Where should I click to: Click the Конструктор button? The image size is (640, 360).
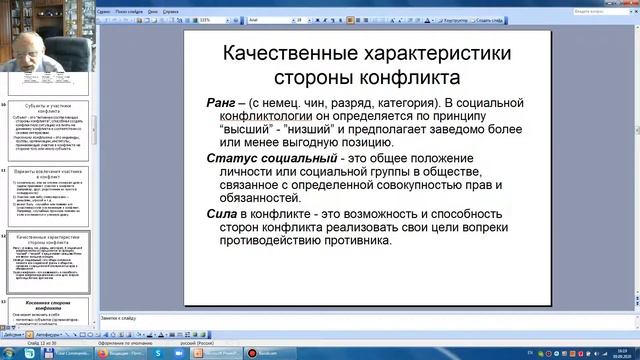[453, 20]
